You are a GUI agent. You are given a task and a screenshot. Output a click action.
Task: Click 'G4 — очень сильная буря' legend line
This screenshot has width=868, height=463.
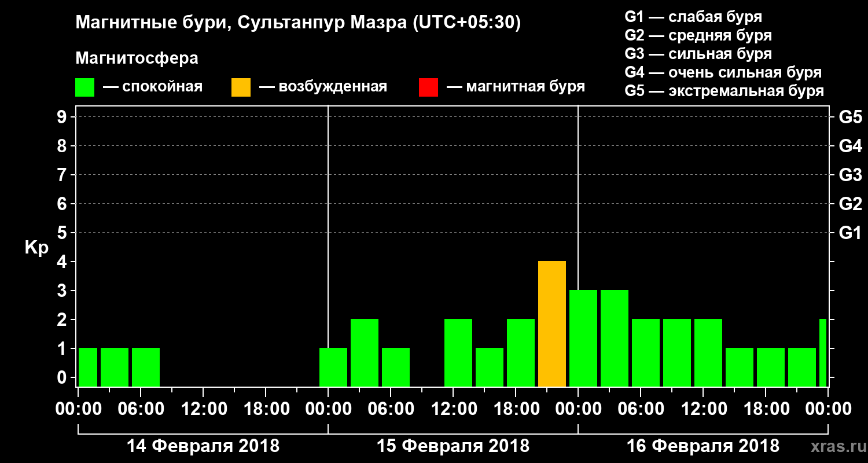[x=723, y=72]
